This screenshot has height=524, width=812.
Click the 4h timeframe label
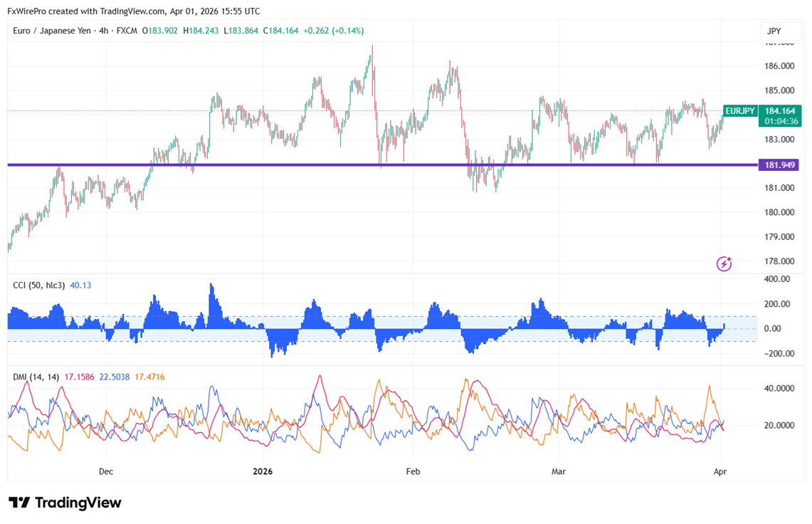pos(104,31)
